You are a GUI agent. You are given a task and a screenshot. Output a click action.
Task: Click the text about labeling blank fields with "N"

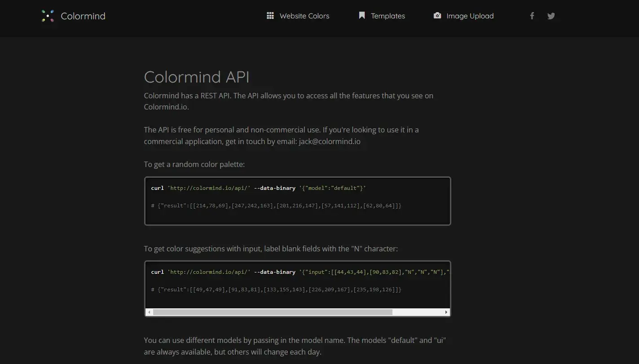click(271, 249)
